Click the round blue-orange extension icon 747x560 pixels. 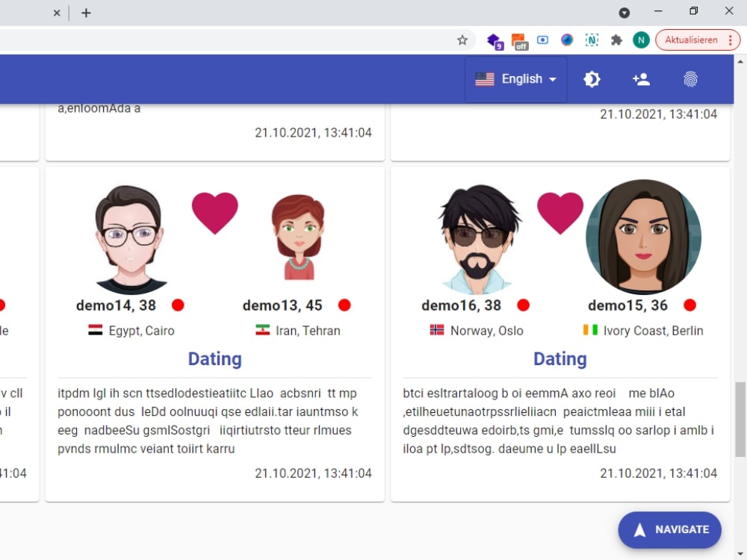click(x=567, y=40)
